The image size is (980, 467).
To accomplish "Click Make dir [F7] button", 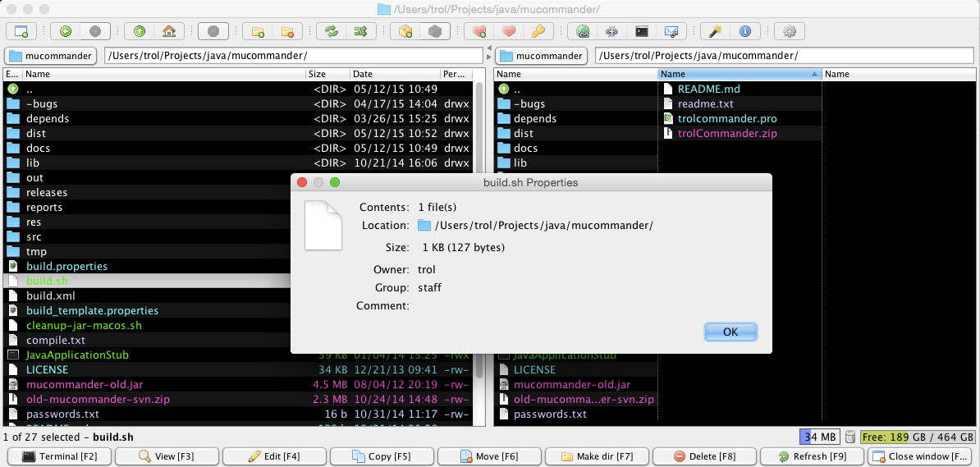I will tap(596, 456).
